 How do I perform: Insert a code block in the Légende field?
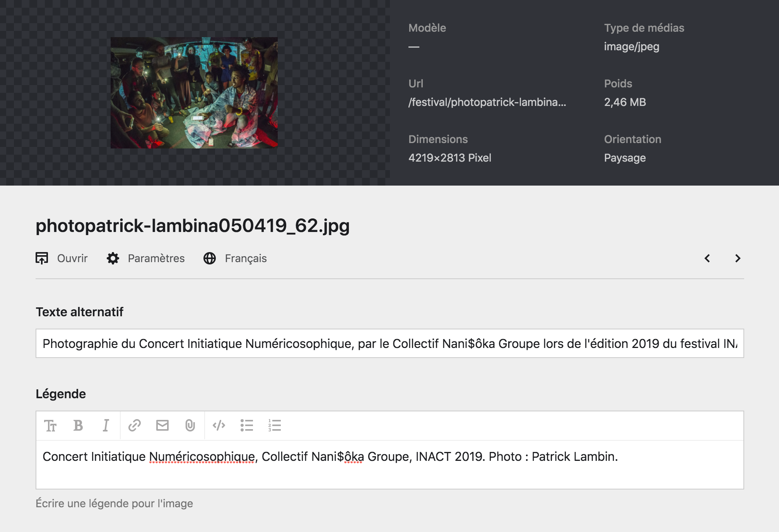[219, 426]
